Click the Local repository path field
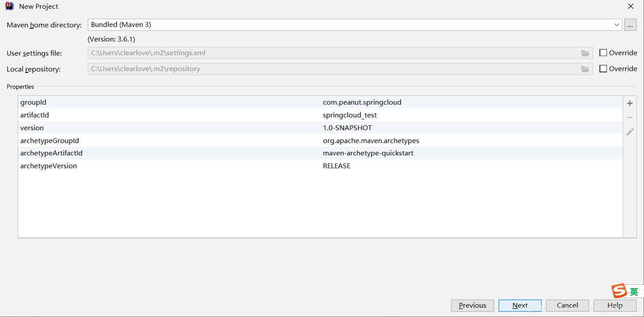644x317 pixels. 340,69
